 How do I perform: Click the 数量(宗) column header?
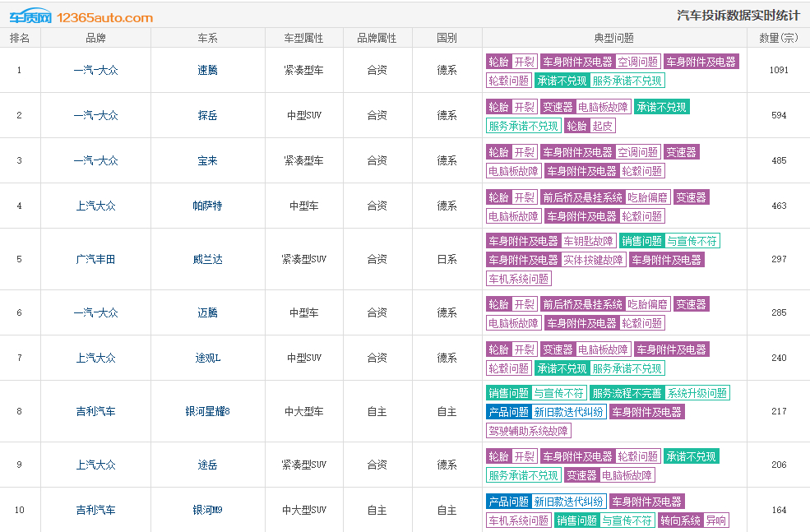pyautogui.click(x=779, y=38)
